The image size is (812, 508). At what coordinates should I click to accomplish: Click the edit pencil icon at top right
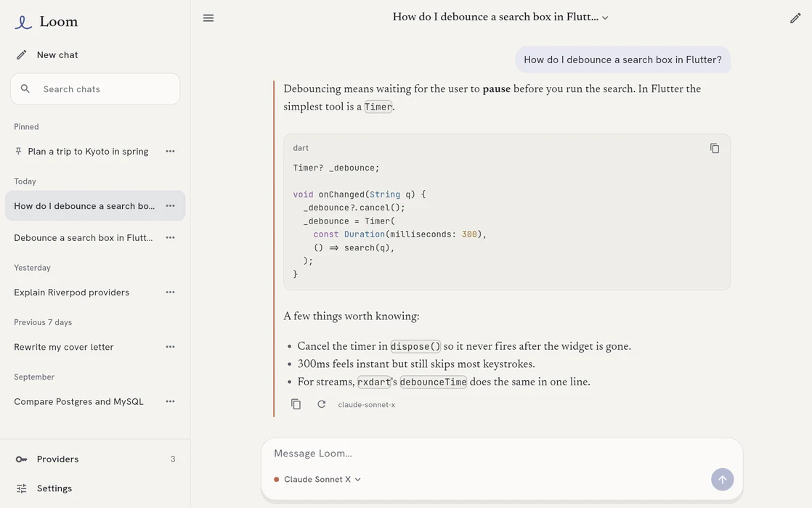795,19
